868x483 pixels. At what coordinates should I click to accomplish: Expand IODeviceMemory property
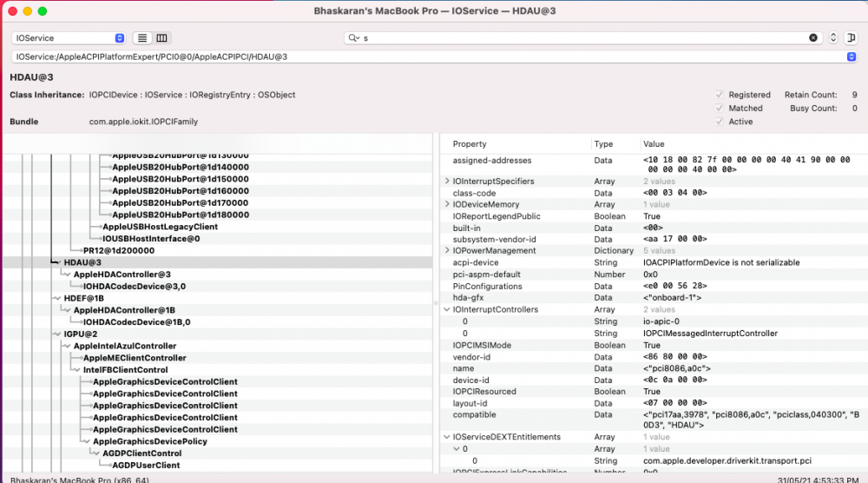(447, 204)
